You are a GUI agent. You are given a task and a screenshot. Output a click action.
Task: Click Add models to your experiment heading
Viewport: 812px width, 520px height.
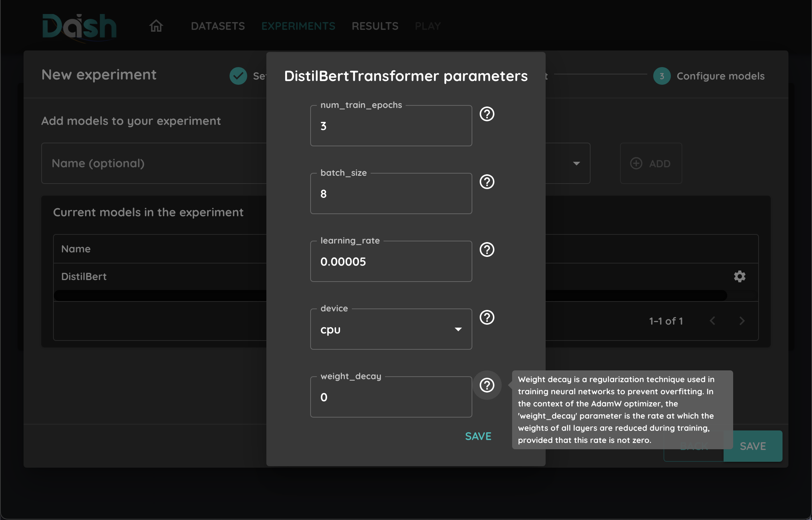[x=131, y=121]
